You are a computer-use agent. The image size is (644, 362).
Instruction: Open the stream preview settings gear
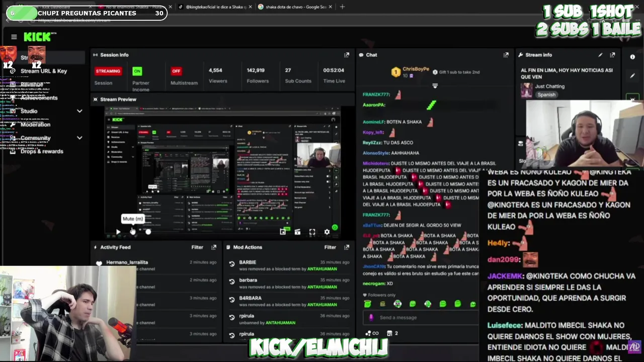327,232
